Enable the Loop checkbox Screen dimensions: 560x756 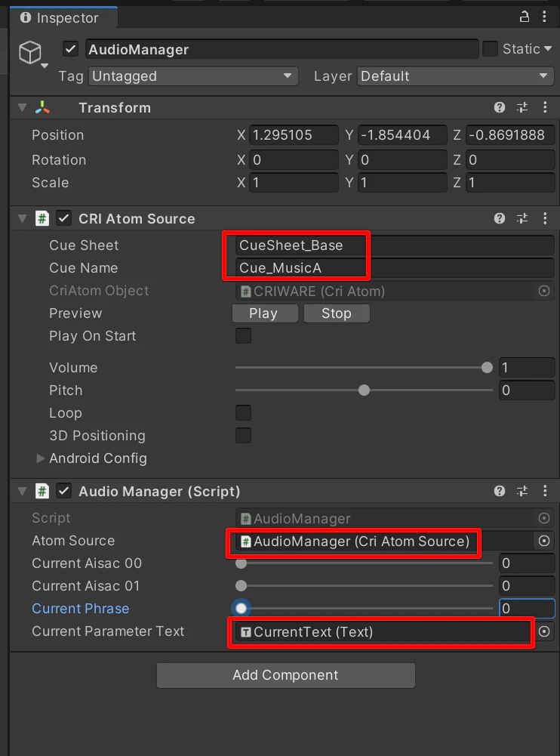coord(243,412)
